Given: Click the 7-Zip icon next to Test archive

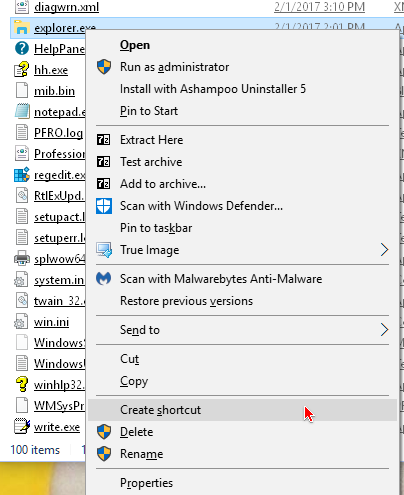Looking at the screenshot, I should coord(103,162).
